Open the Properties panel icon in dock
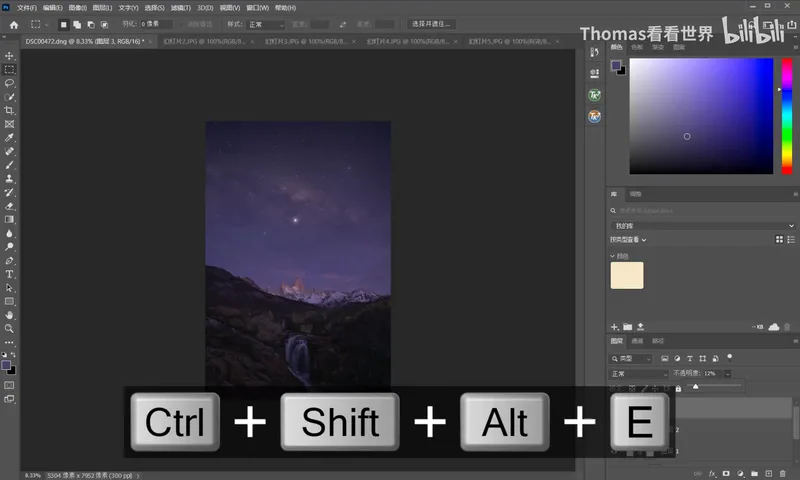800x480 pixels. 594,73
